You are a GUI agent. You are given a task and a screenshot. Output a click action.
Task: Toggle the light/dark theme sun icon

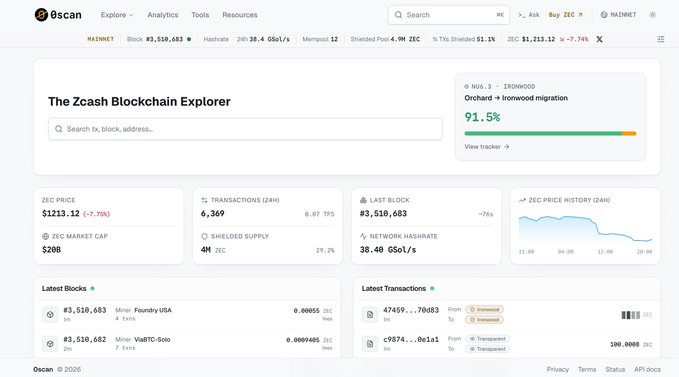pyautogui.click(x=653, y=15)
